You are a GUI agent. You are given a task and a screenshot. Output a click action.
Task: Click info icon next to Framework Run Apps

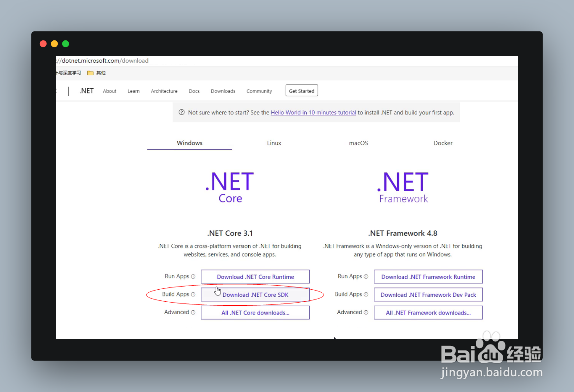pos(366,276)
